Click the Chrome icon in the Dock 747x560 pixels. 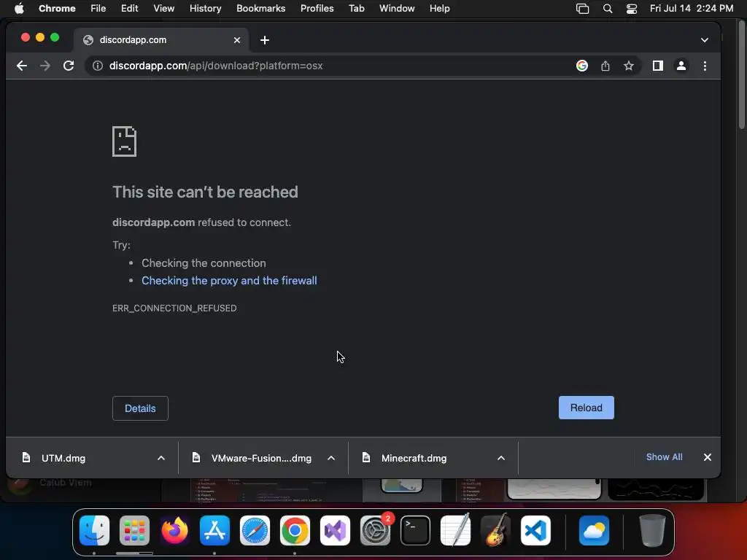click(295, 531)
